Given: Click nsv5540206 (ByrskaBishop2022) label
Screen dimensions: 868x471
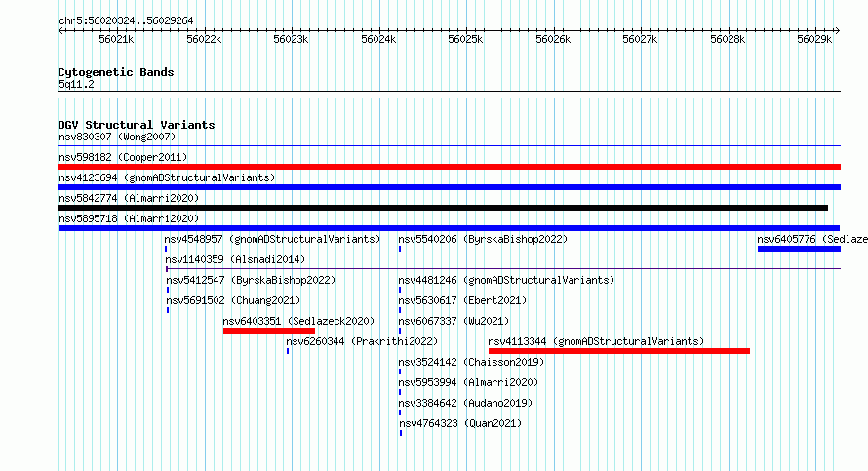Looking at the screenshot, I should [483, 239].
